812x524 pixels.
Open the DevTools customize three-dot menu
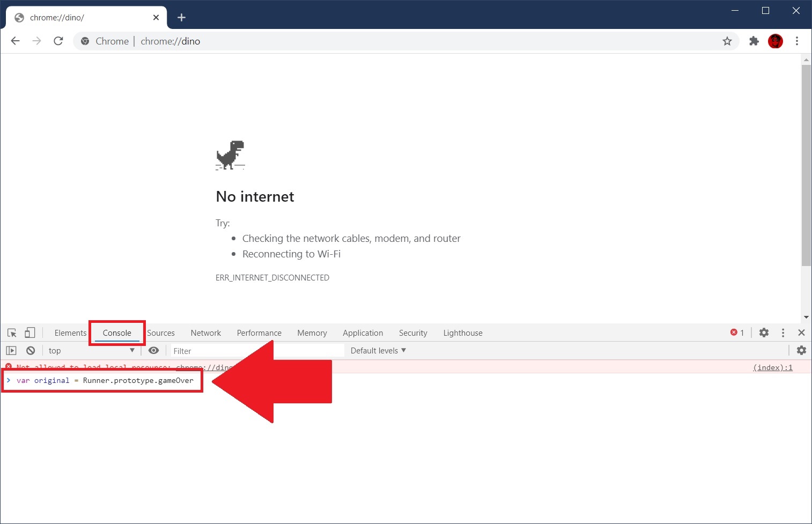[783, 333]
